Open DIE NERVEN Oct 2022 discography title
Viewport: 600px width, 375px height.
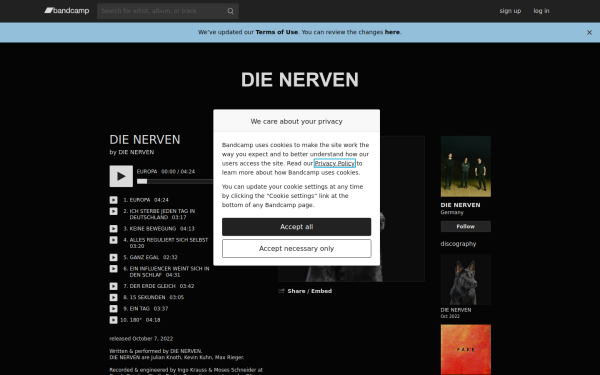[456, 310]
